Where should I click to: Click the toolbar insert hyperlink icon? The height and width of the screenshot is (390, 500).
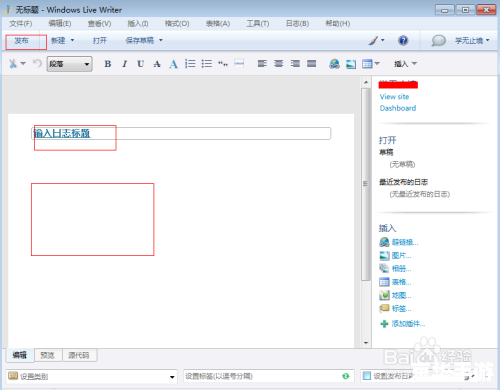(334, 64)
